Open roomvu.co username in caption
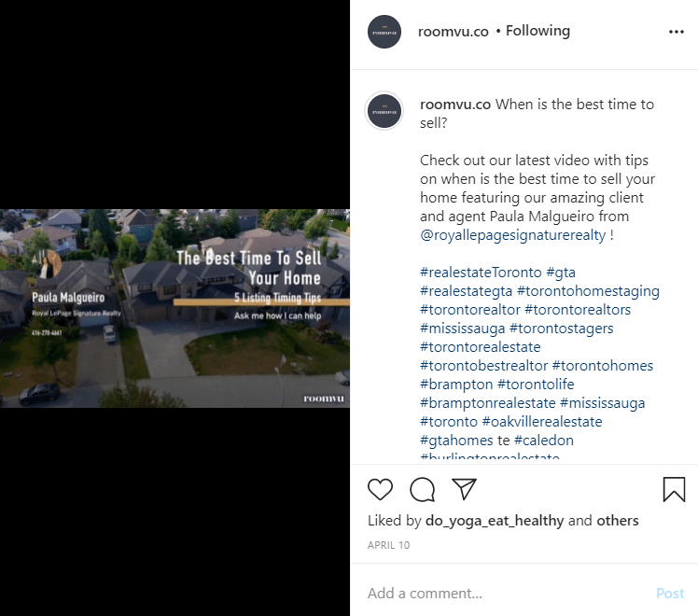The height and width of the screenshot is (616, 698). tap(455, 105)
